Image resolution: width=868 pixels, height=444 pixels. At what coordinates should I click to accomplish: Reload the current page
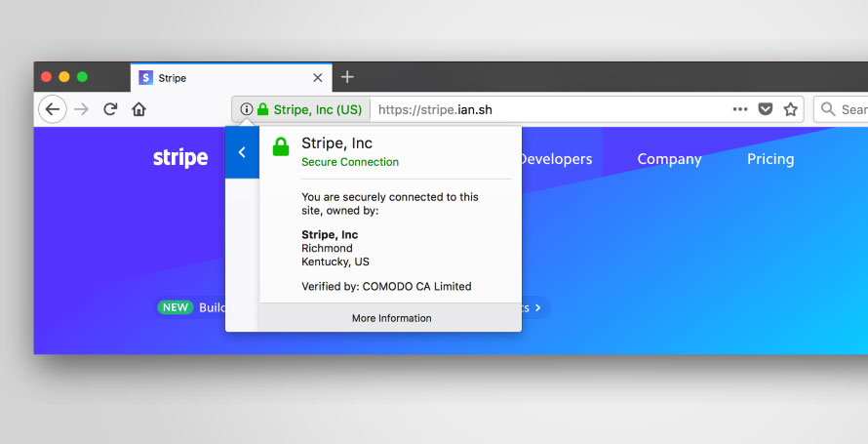click(x=110, y=109)
